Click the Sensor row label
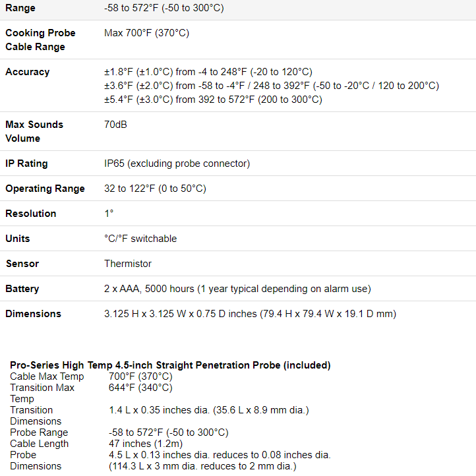This screenshot has width=476, height=476. point(22,264)
